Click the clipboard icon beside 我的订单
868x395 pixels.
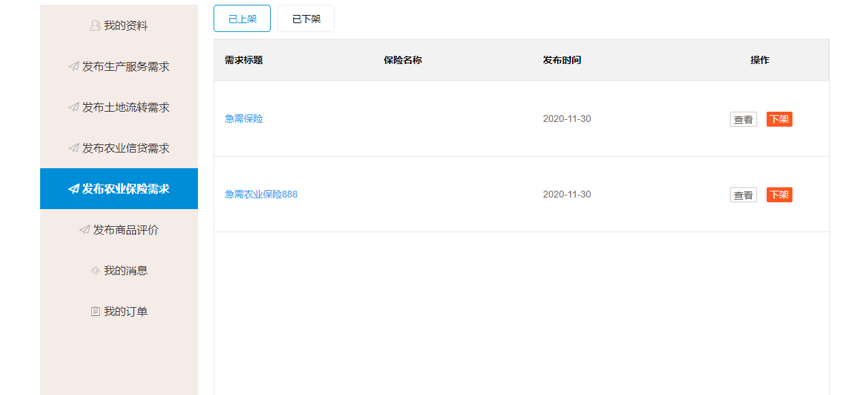95,312
